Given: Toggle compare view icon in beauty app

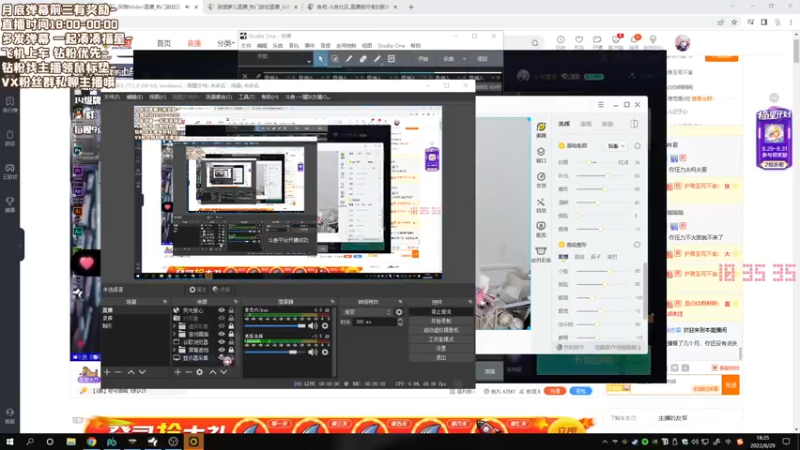Looking at the screenshot, I should point(634,124).
